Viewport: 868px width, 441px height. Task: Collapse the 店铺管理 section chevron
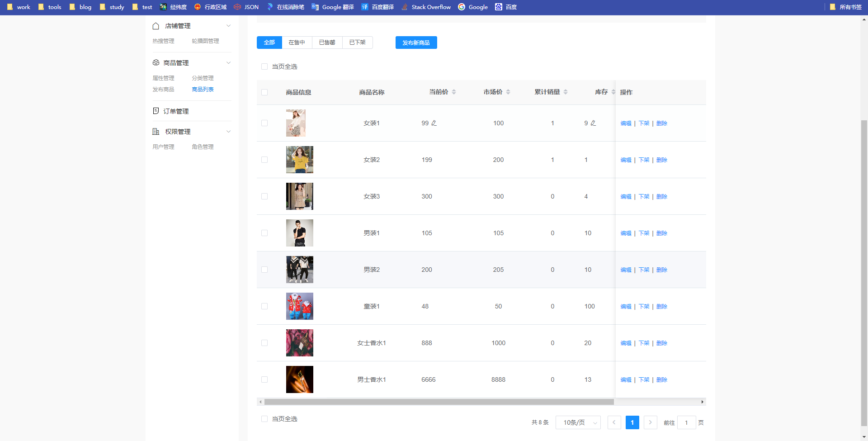pyautogui.click(x=229, y=25)
